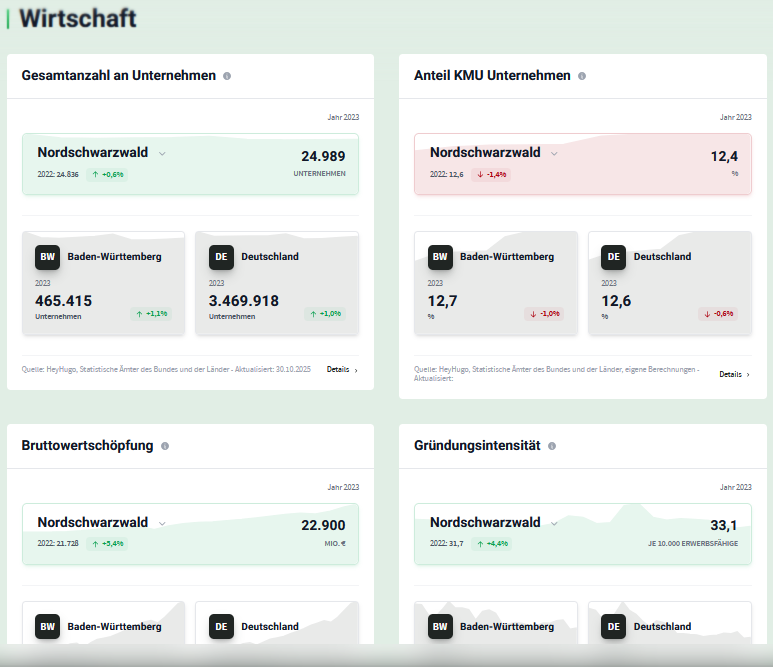Viewport: 773px width, 667px height.
Task: Click info icon beside Anteil KMU Unternehmen
Action: click(582, 76)
